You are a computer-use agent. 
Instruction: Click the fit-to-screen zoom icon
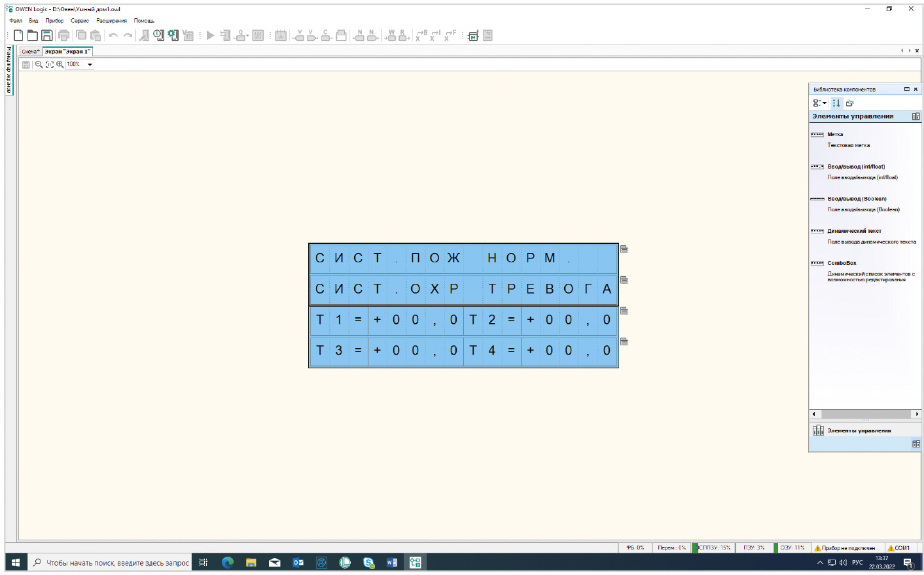(x=49, y=65)
